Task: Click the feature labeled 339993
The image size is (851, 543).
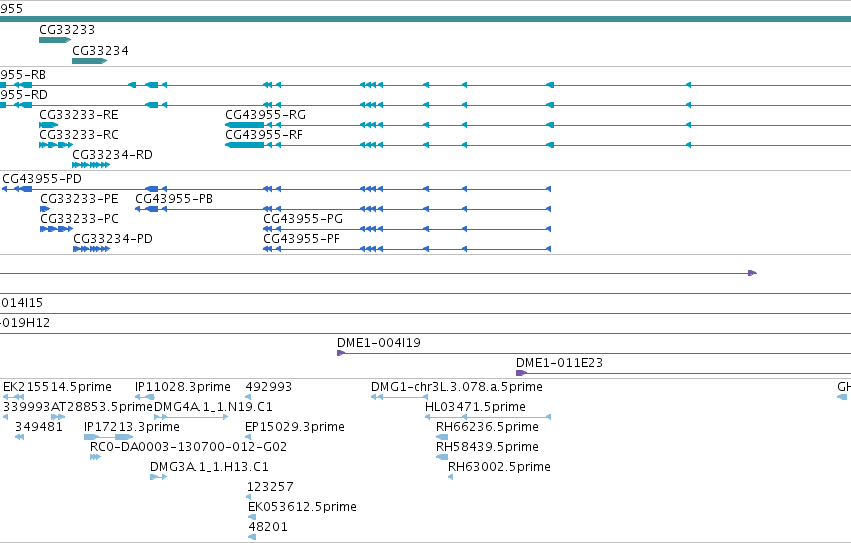Action: [27, 407]
